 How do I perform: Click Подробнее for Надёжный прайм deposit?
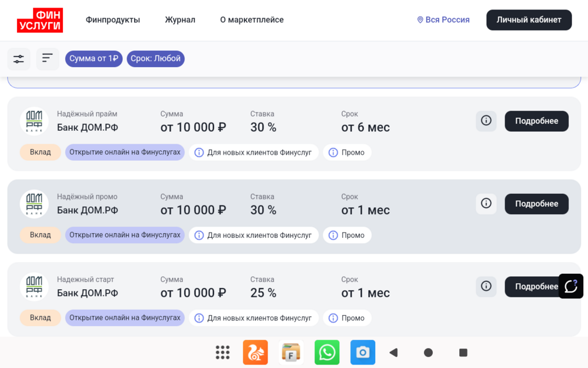pyautogui.click(x=536, y=121)
